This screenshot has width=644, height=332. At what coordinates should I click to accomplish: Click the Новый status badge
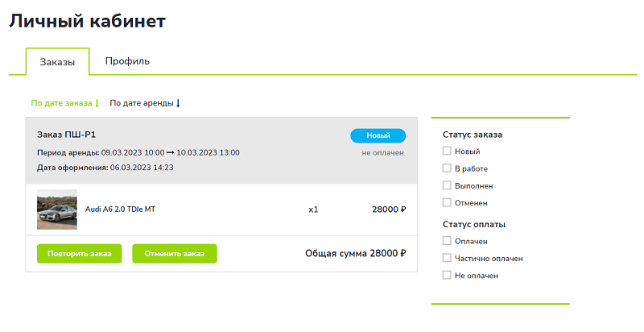tap(378, 135)
